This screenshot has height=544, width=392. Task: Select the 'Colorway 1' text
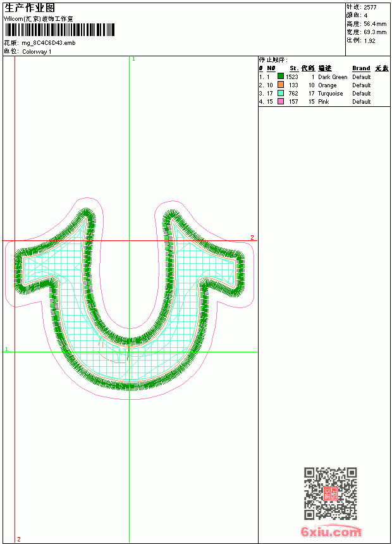[x=37, y=52]
